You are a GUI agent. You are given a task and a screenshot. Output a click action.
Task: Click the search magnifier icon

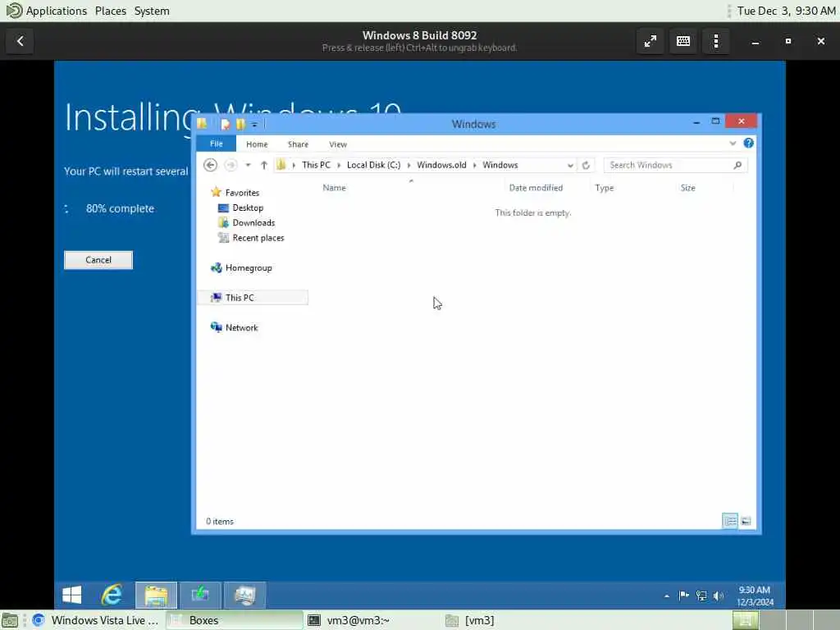pyautogui.click(x=737, y=165)
